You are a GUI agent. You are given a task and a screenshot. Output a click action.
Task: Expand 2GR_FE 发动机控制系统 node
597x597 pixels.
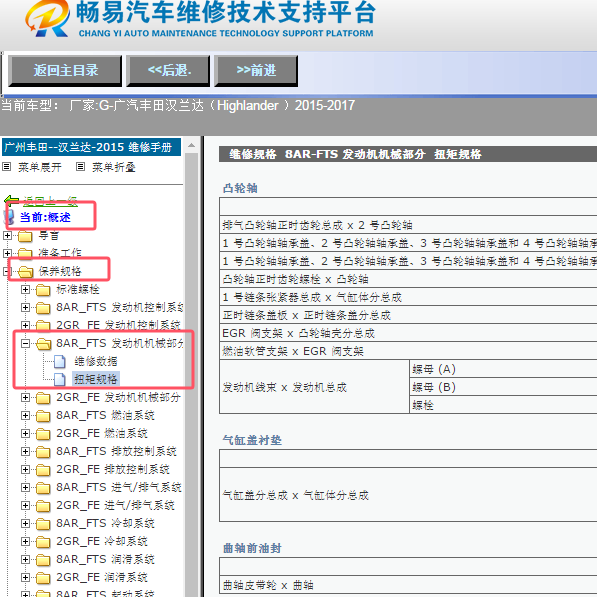point(25,326)
